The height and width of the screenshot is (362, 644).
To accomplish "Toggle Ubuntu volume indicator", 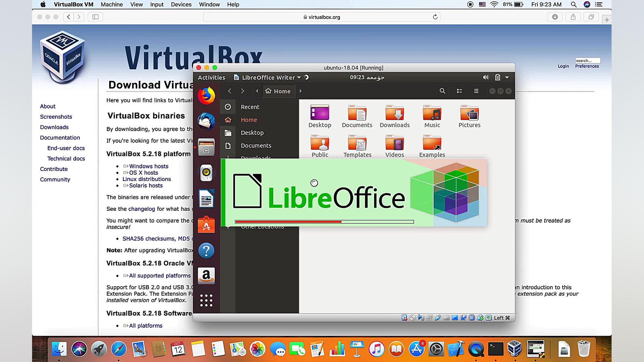I will 486,77.
